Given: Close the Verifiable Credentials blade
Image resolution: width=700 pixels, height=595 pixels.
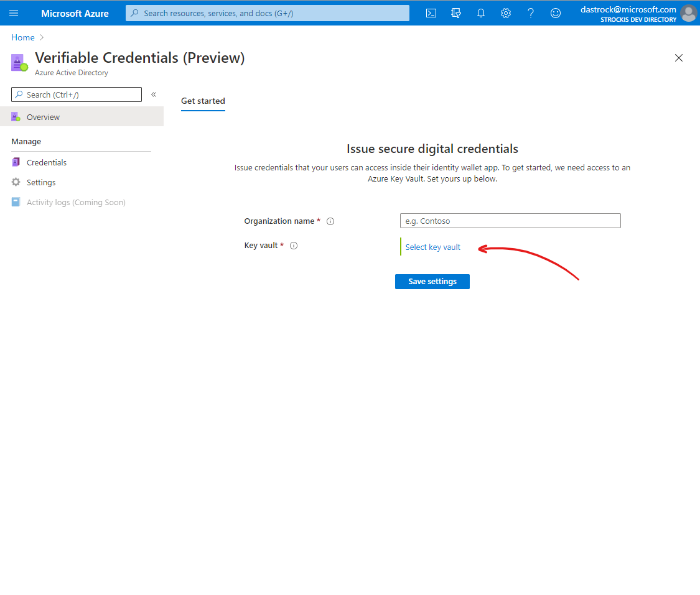Looking at the screenshot, I should click(x=679, y=58).
